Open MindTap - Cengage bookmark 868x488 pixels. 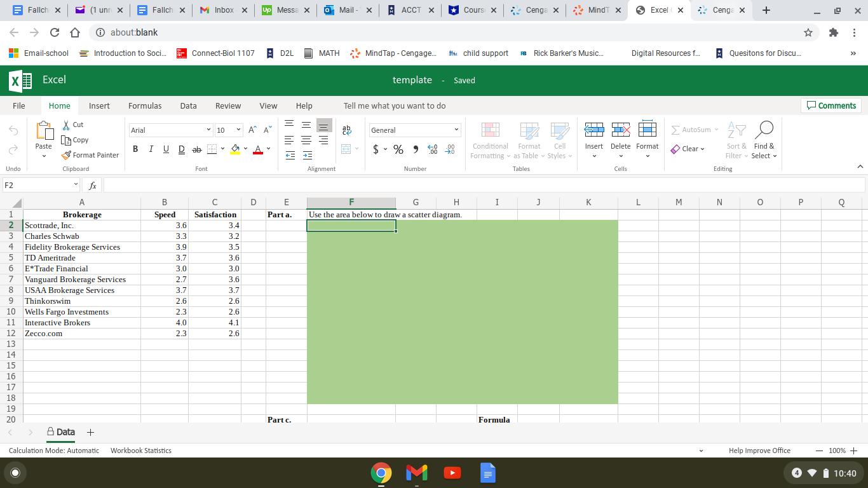(x=394, y=53)
